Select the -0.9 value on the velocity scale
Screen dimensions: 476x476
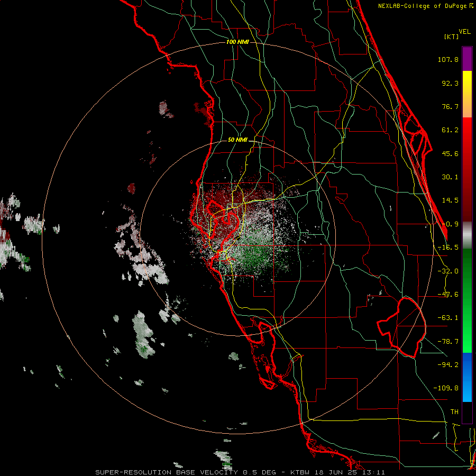(x=450, y=224)
